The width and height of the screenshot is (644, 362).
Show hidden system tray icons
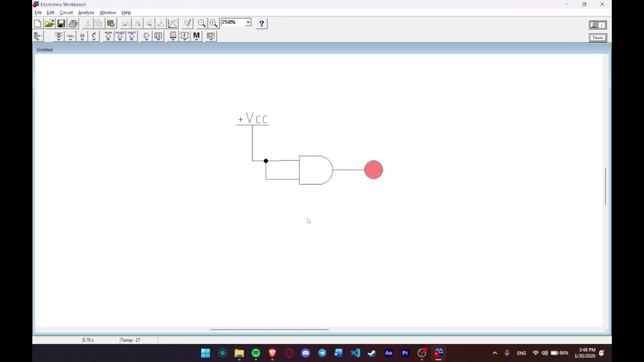[x=495, y=353]
